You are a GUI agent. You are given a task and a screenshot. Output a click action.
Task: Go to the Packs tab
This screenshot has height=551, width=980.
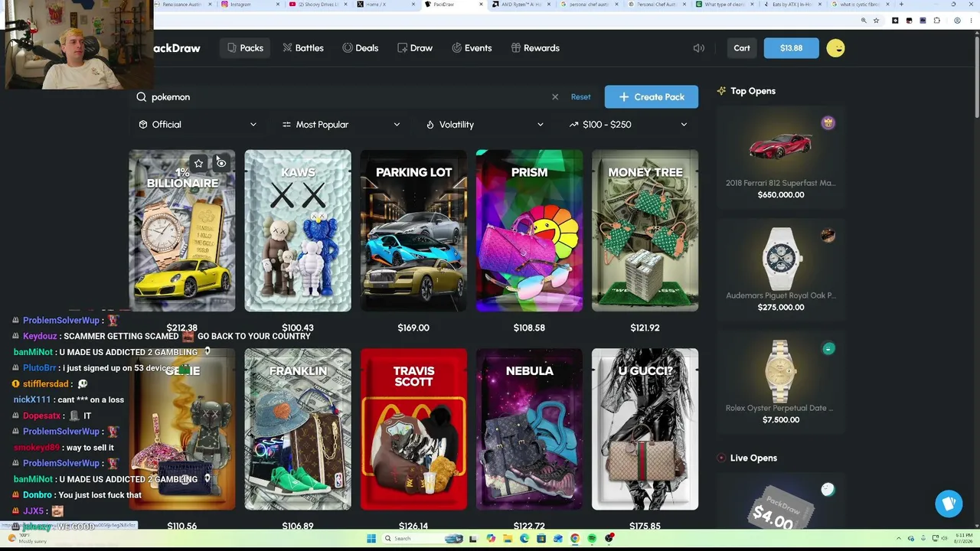245,48
